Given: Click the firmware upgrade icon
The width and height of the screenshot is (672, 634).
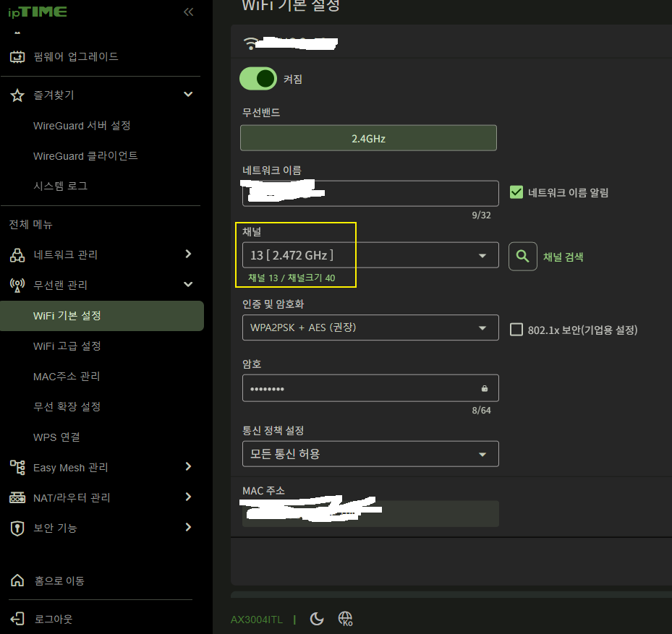Looking at the screenshot, I should point(17,56).
